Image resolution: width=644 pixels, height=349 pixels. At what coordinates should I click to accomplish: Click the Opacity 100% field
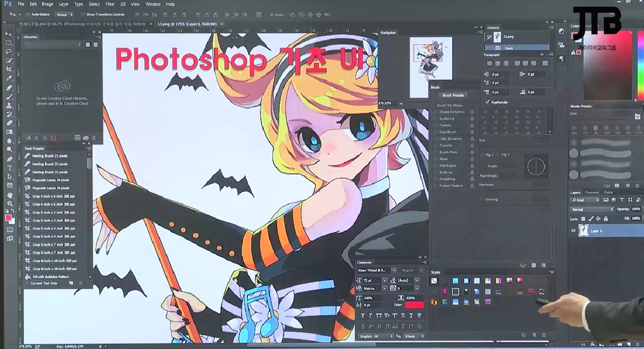(x=636, y=209)
